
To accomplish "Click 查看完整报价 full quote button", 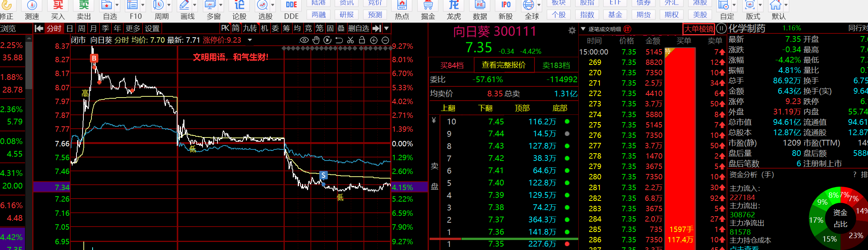I will click(504, 65).
